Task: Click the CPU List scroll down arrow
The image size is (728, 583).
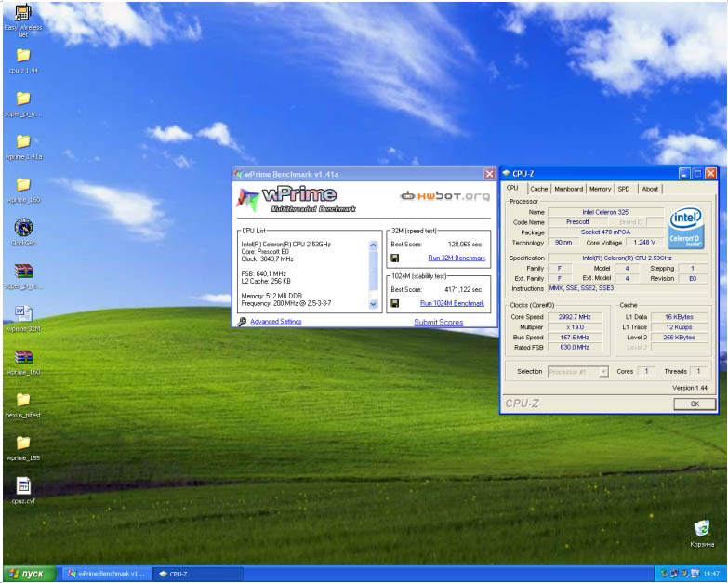Action: (x=373, y=304)
